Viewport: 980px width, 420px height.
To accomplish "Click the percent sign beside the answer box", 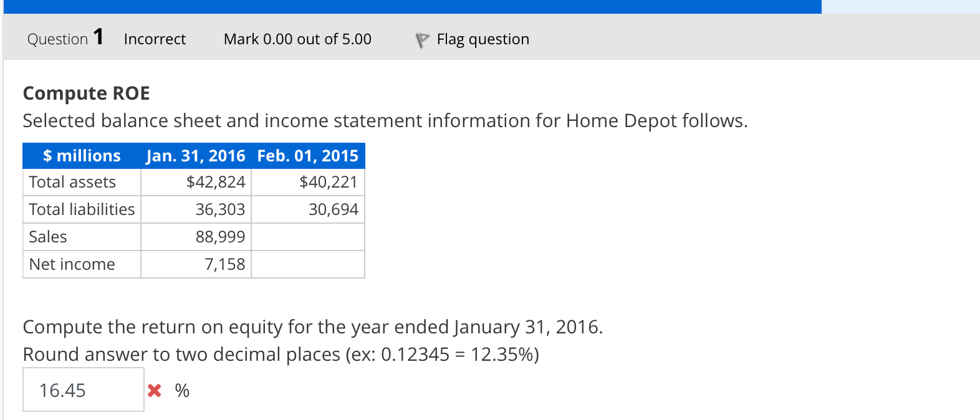I will pyautogui.click(x=181, y=390).
